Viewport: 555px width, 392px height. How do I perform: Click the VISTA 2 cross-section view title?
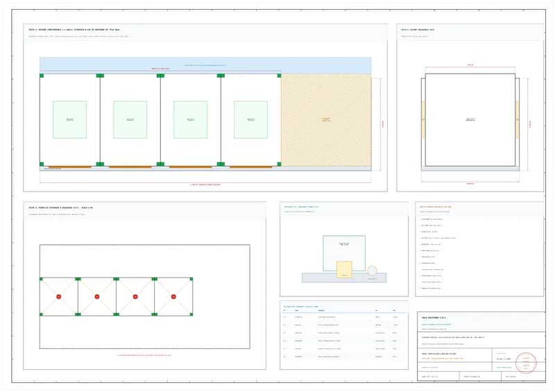pyautogui.click(x=418, y=30)
